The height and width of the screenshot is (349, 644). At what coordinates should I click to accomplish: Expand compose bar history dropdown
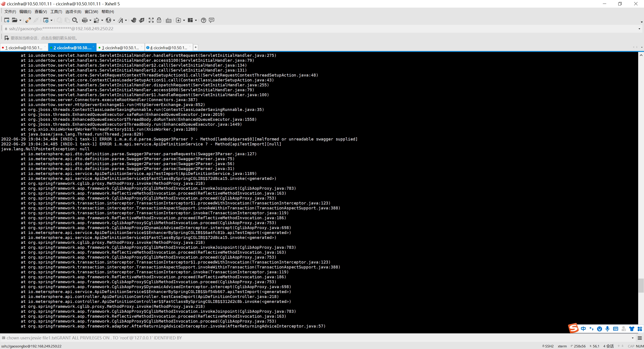(633, 338)
